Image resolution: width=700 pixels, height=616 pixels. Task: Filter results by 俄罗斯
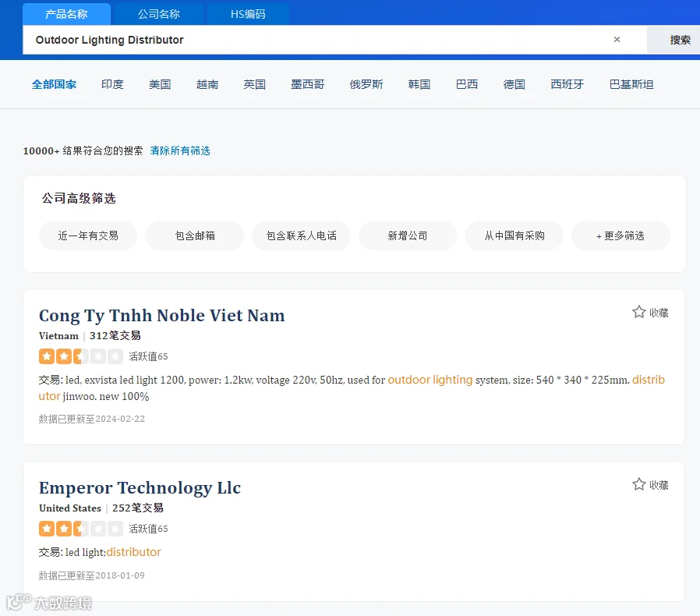click(366, 84)
